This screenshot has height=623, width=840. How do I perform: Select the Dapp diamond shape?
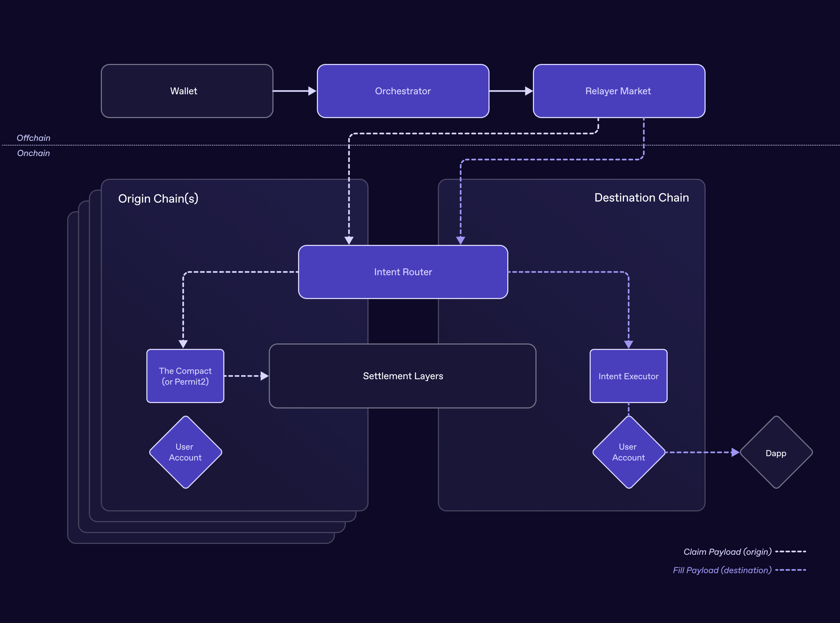[x=776, y=453]
